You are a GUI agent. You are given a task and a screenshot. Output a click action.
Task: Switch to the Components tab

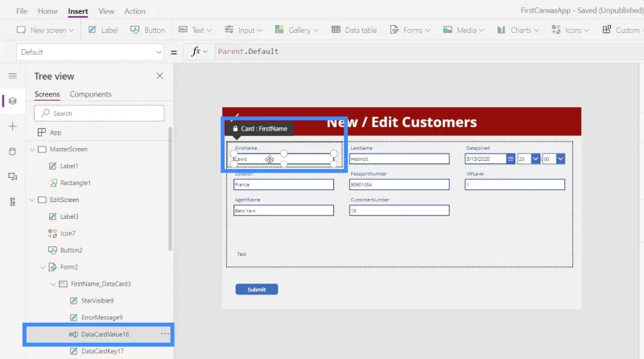coord(90,94)
